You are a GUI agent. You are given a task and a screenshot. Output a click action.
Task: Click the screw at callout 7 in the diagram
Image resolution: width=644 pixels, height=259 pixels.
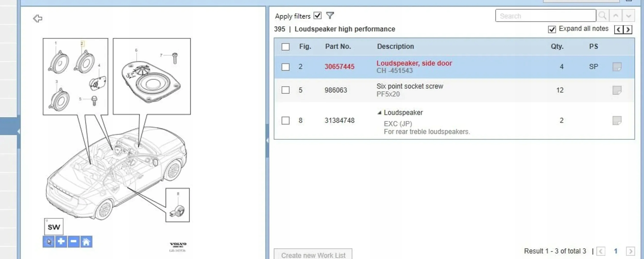(x=175, y=58)
